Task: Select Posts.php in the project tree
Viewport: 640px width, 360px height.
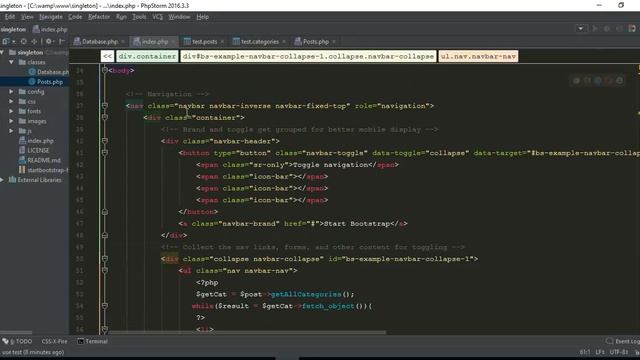Action: 46,82
